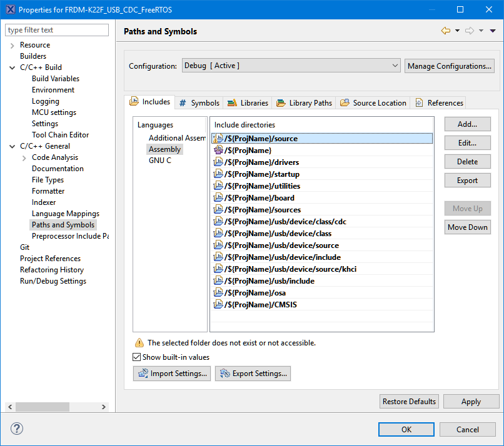This screenshot has width=504, height=446.
Task: Open the Library Paths tab
Action: tap(304, 103)
